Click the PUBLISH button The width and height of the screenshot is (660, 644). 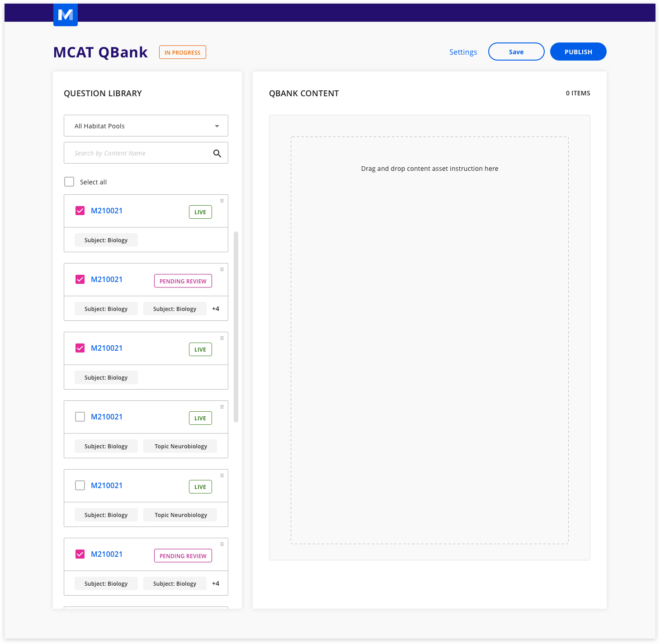pos(578,52)
